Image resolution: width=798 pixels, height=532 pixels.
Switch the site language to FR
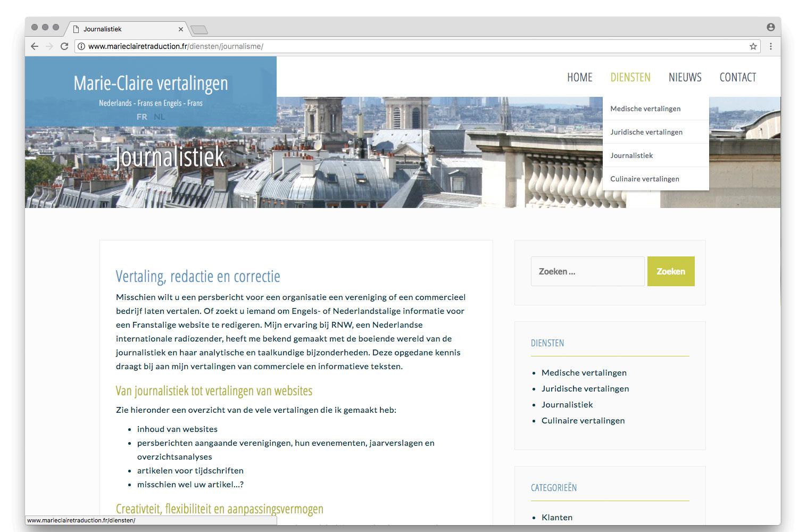point(142,117)
